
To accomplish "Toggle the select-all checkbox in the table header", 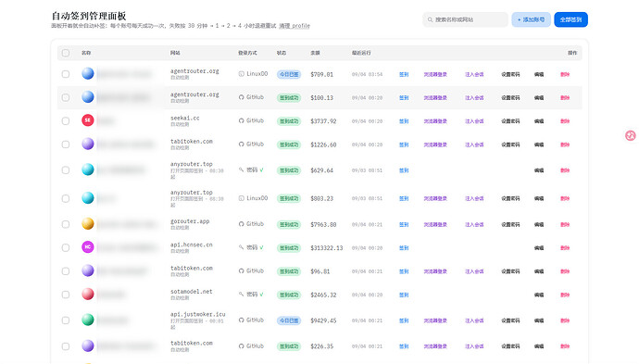I will [66, 53].
